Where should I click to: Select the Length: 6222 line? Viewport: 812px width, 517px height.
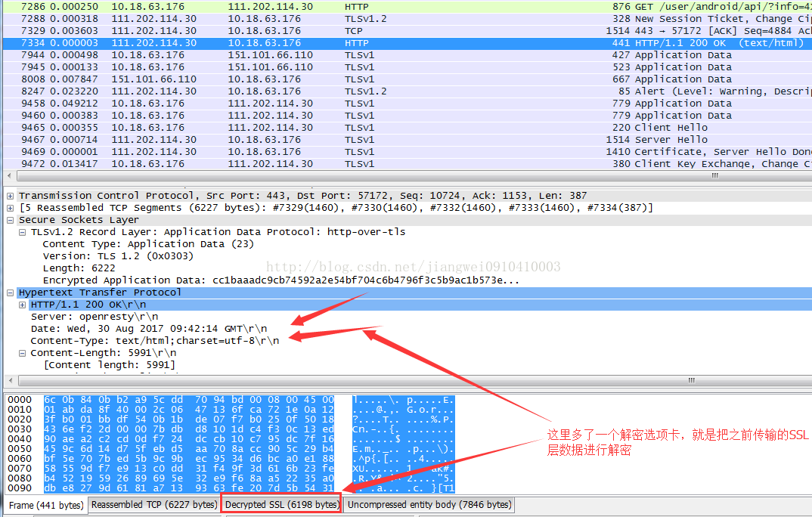[79, 268]
